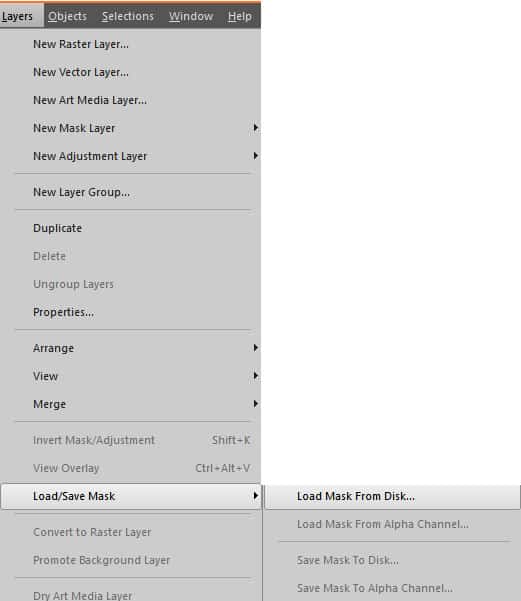Open layer Properties
This screenshot has width=521, height=601.
(130, 312)
